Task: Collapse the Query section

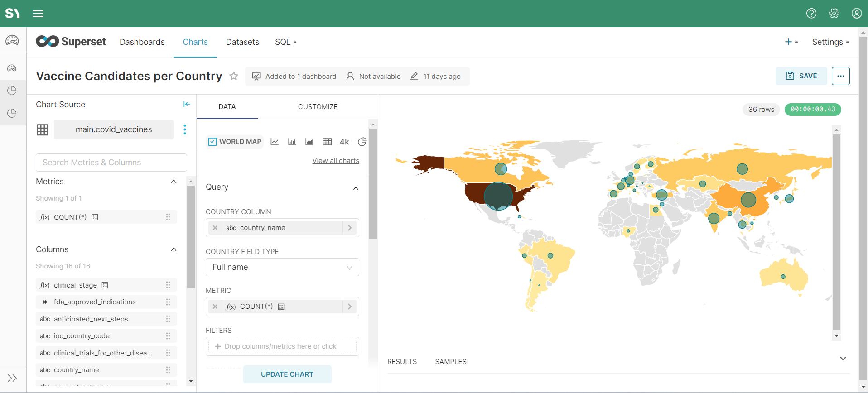Action: pyautogui.click(x=356, y=188)
